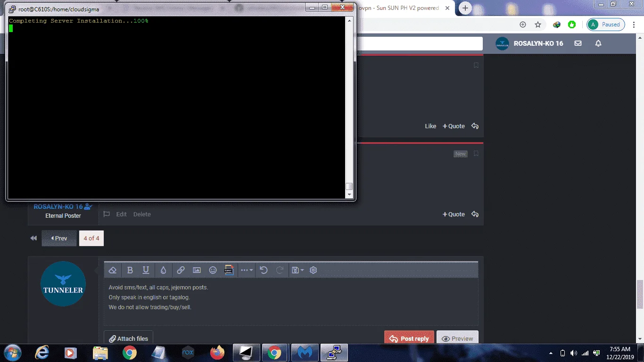Toggle bold formatting in the reply editor
The height and width of the screenshot is (362, 644).
click(x=130, y=270)
